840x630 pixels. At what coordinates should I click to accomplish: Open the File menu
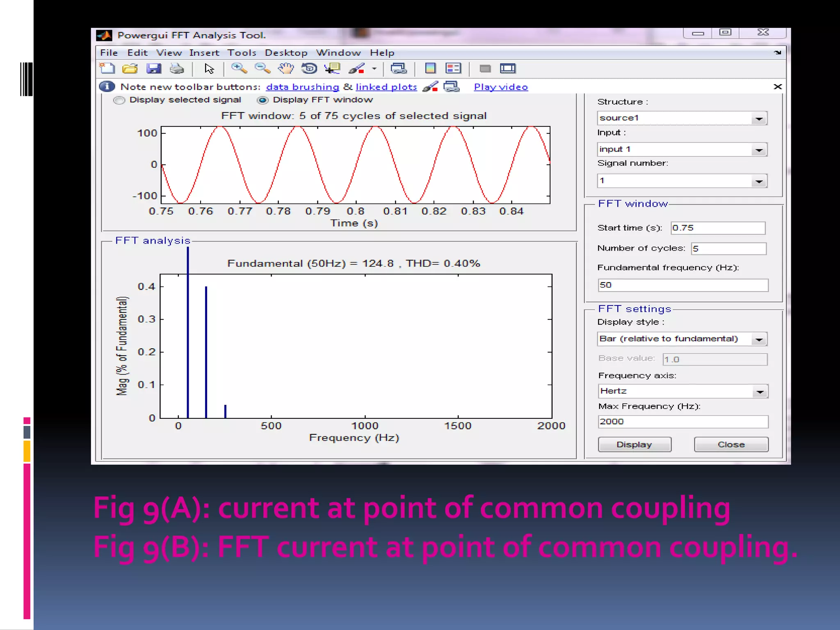(109, 53)
